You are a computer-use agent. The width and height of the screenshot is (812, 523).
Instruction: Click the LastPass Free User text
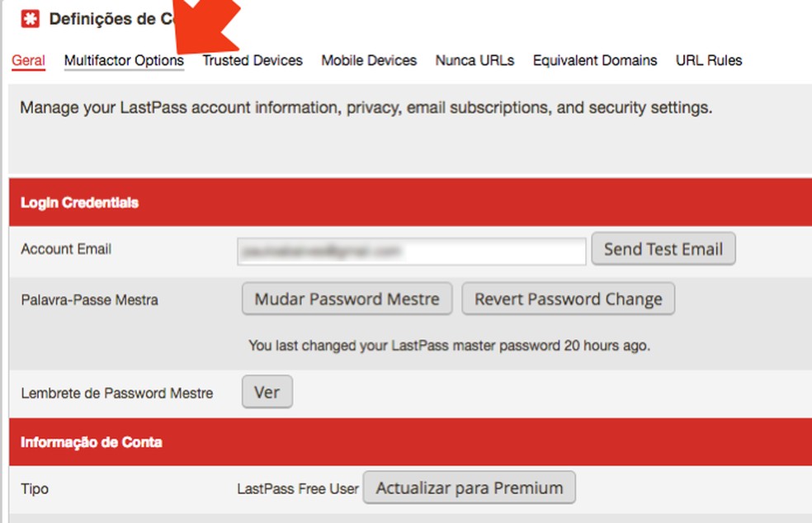click(298, 488)
